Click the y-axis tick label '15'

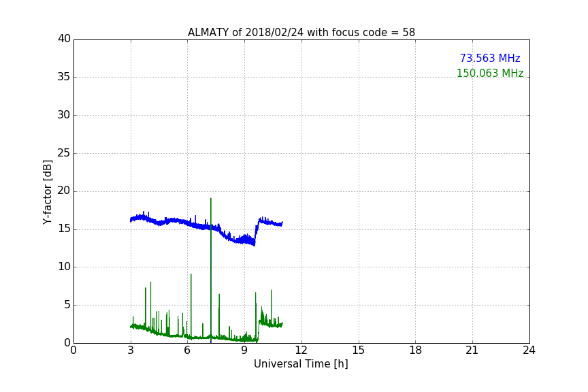pos(64,229)
